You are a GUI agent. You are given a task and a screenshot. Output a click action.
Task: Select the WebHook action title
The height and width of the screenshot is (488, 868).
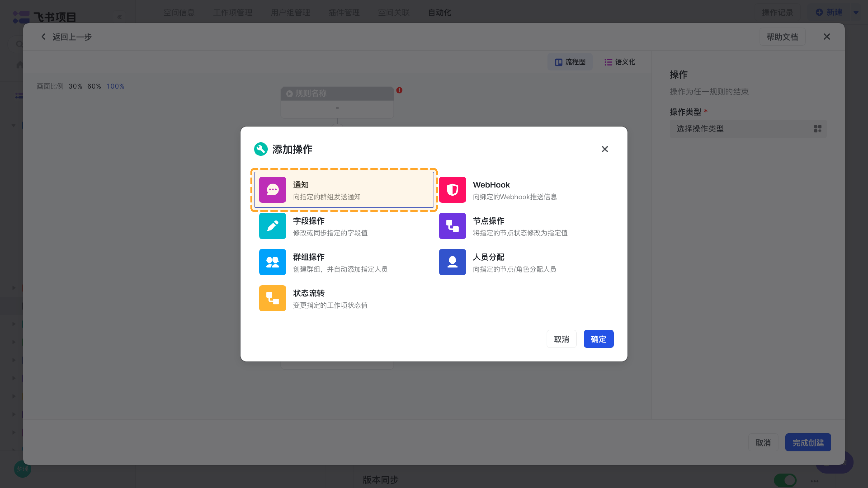(x=491, y=185)
